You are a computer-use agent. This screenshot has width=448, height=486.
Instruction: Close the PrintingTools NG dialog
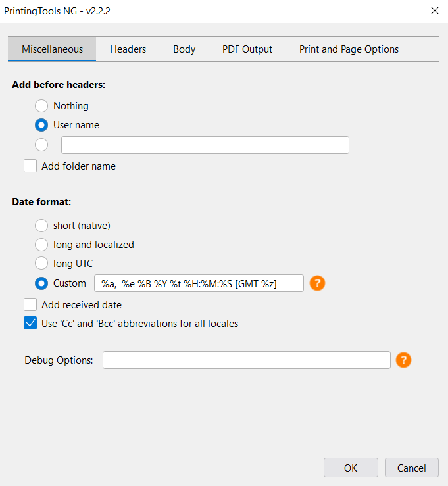435,11
